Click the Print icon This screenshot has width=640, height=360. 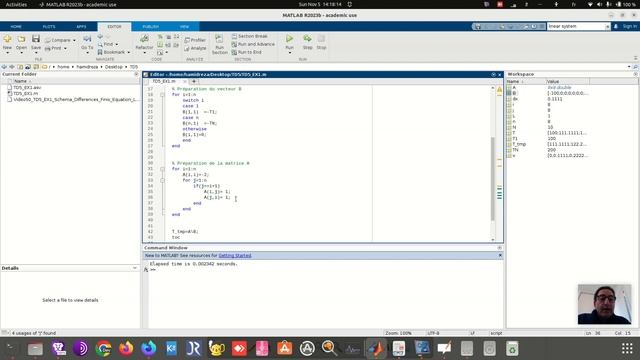[48, 49]
